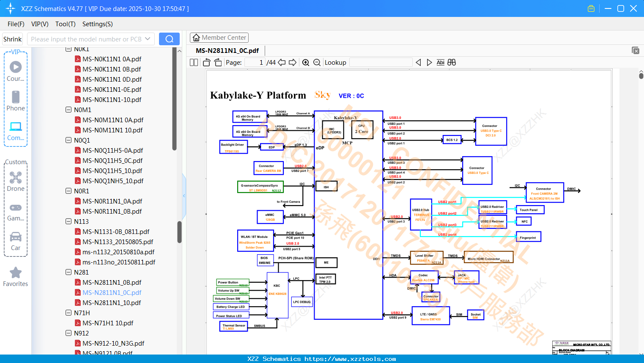The height and width of the screenshot is (363, 644).
Task: Collapse the N281 folder
Action: tap(69, 272)
